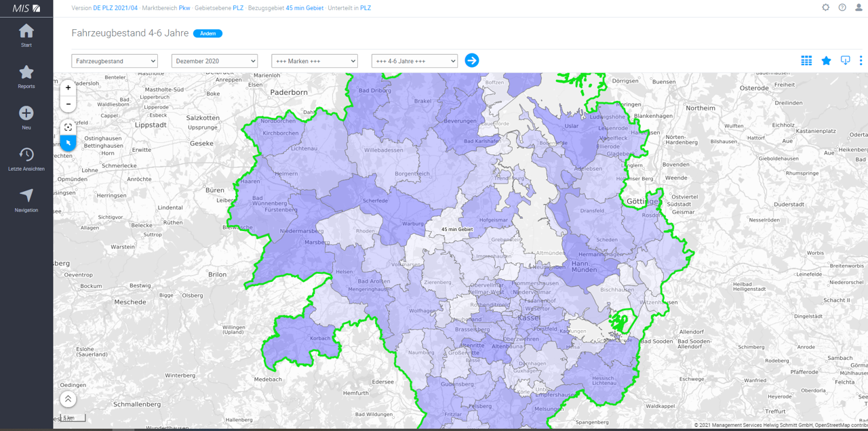
Task: Click the Fahrzeugbestand 4-6 Jahre title
Action: tap(130, 33)
